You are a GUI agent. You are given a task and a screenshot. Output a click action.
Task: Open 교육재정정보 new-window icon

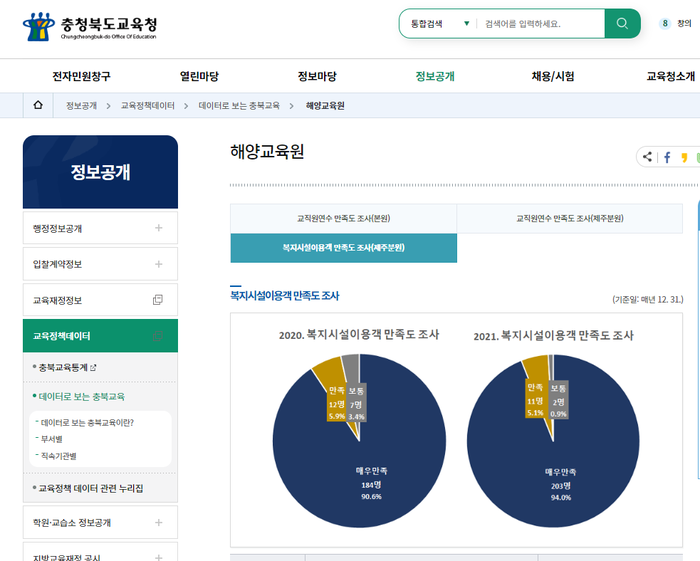(x=157, y=300)
